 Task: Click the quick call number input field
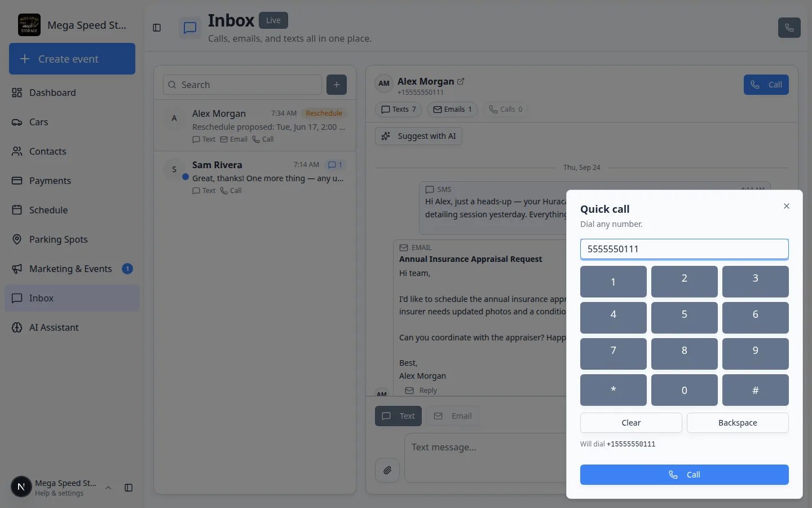684,249
